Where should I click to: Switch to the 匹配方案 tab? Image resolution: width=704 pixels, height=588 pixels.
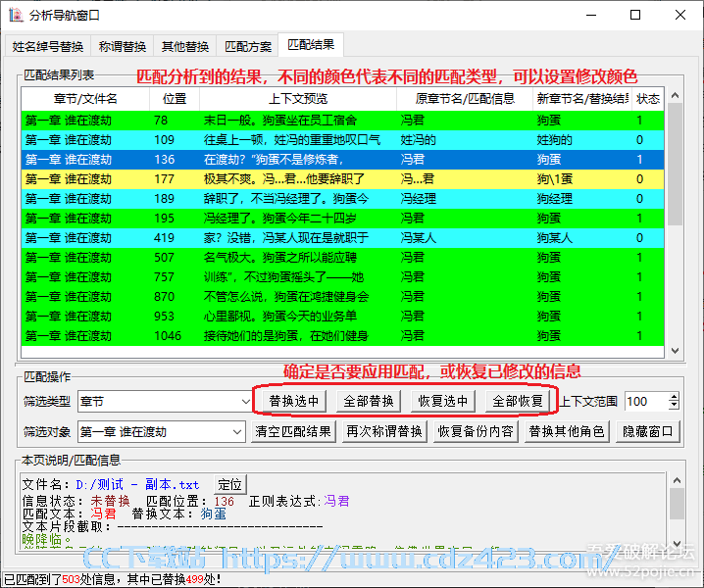248,46
